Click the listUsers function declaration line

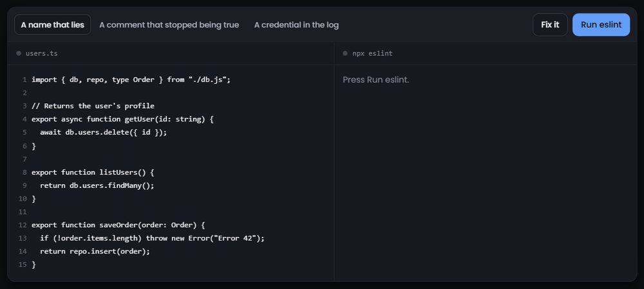93,172
